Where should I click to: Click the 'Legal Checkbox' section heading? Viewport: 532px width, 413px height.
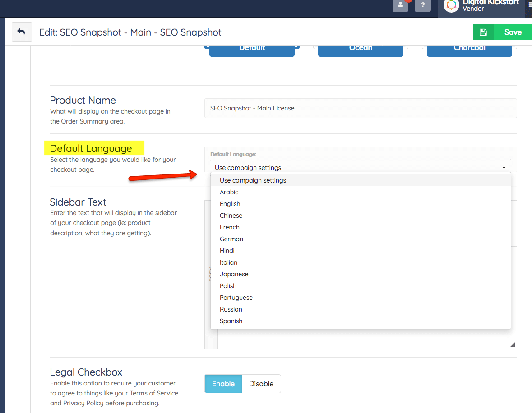coord(86,372)
